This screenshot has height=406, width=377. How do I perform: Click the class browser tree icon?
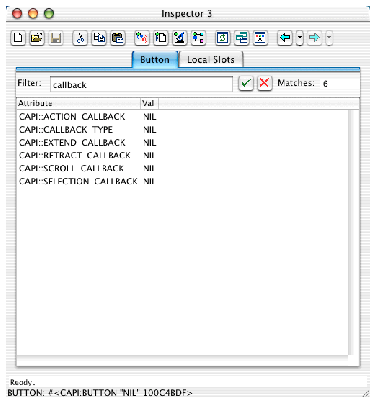click(199, 38)
